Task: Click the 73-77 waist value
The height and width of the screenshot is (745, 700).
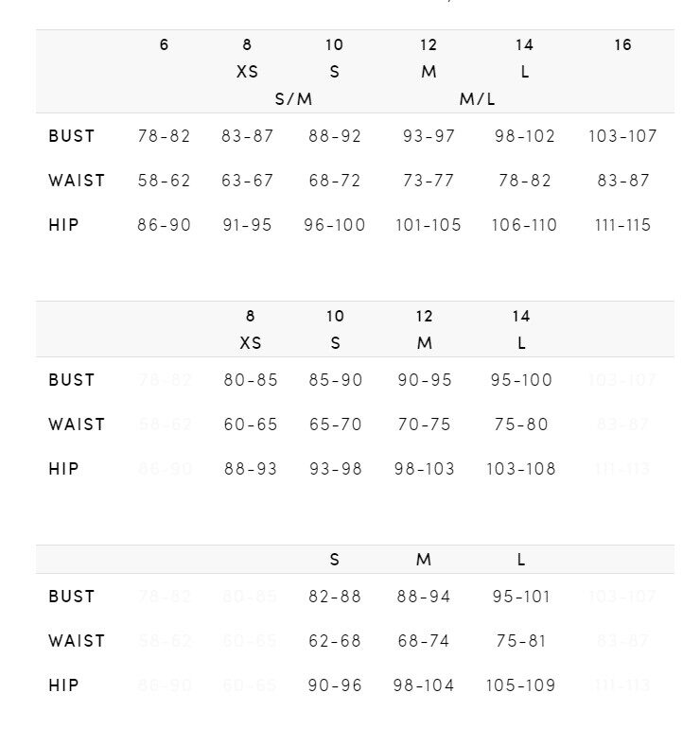Action: tap(429, 181)
